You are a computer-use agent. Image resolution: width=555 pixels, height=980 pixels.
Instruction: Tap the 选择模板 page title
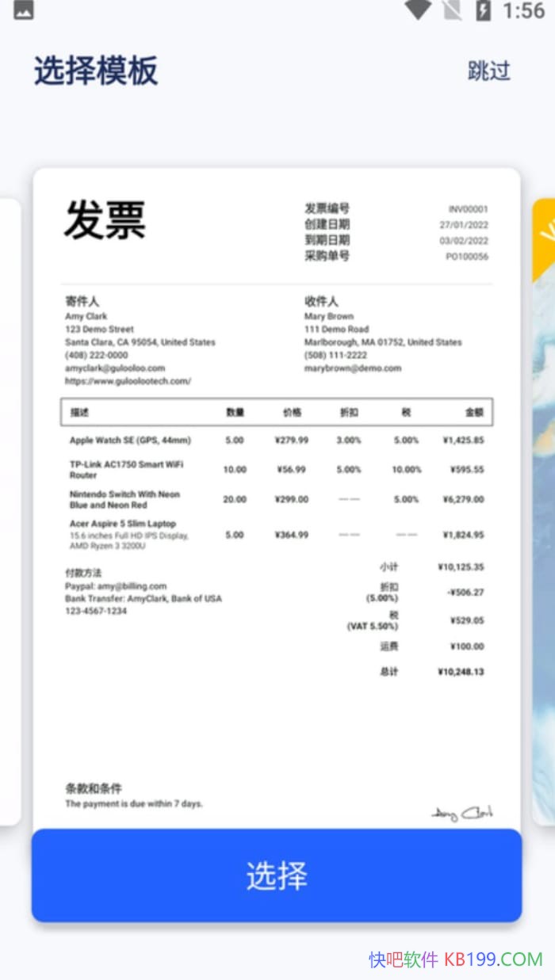click(x=96, y=71)
